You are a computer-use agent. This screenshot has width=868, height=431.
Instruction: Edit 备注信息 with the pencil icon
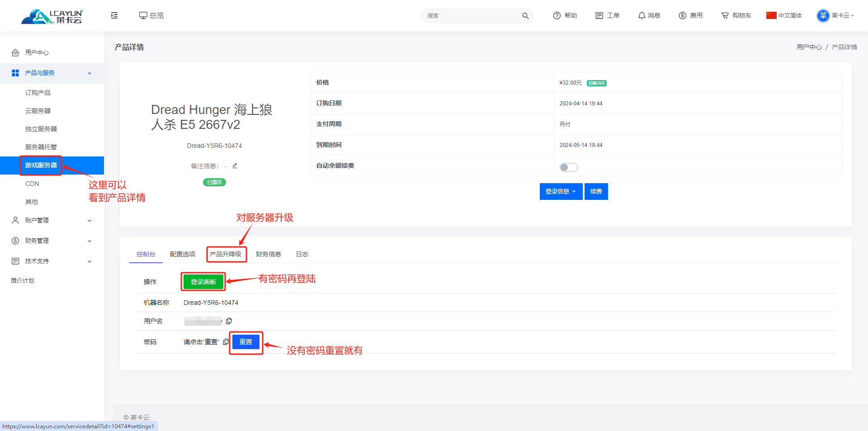235,166
